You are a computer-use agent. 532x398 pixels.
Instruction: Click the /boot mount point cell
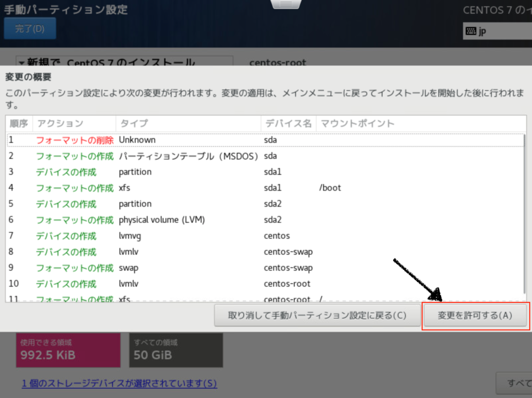(x=330, y=188)
